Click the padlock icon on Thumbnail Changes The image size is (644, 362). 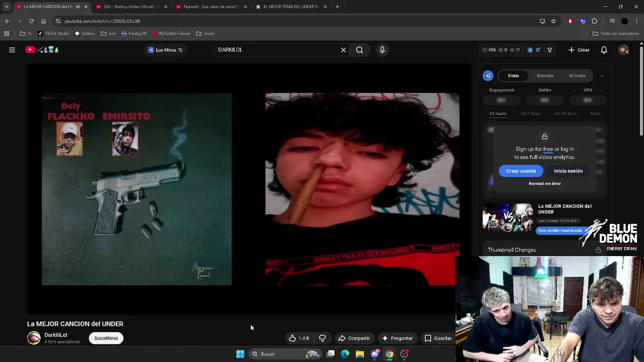pos(598,250)
